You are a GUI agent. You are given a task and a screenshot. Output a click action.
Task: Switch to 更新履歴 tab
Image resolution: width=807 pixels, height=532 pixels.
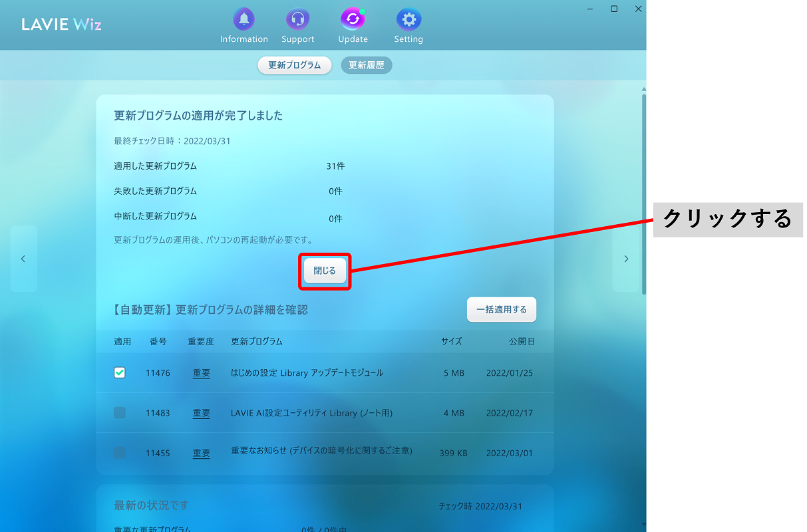pos(367,65)
